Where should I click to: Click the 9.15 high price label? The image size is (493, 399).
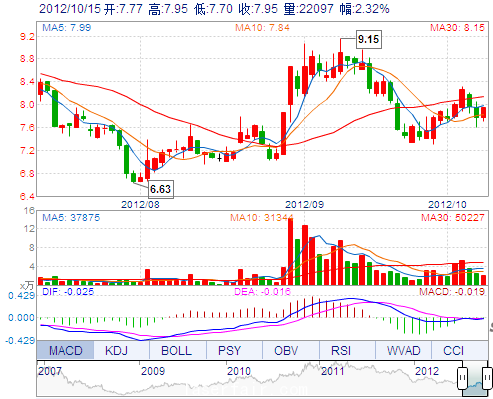(368, 39)
